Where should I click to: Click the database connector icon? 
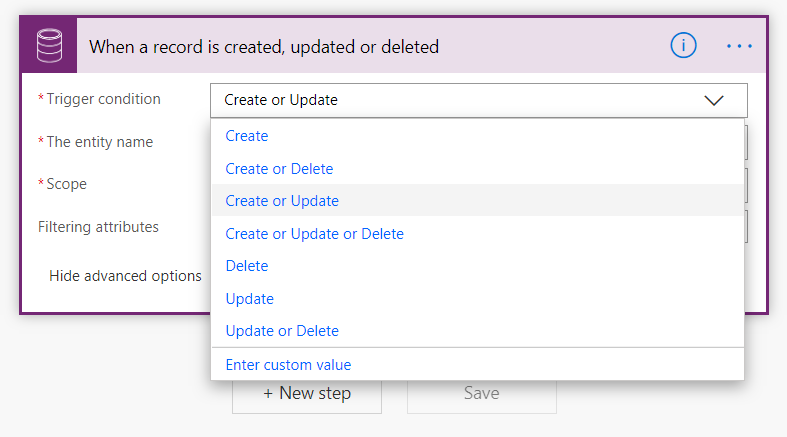49,46
